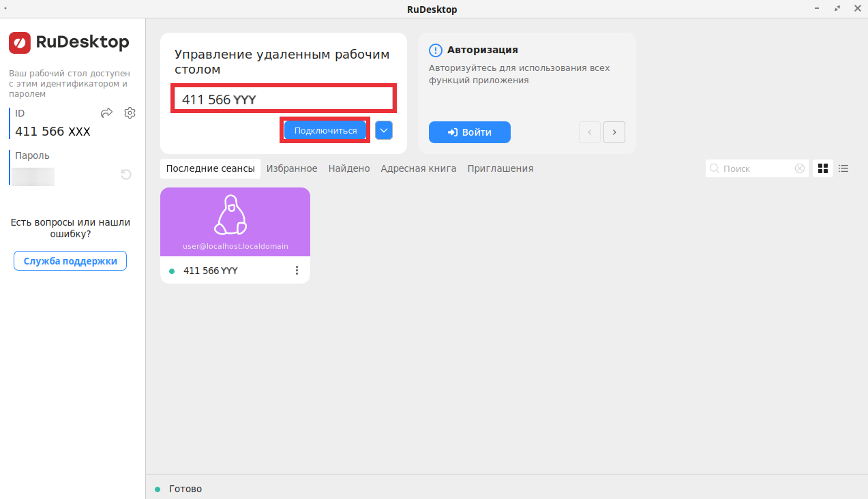Click the Управление удаленным рабочим столом heading

(282, 61)
